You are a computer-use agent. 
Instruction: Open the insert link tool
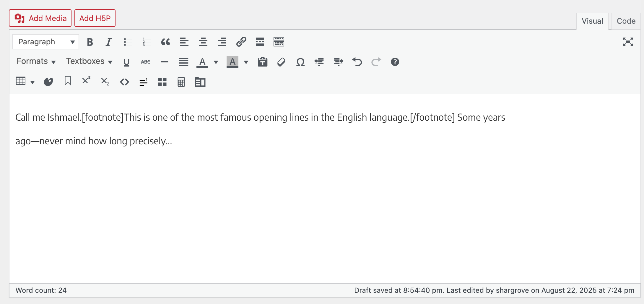(241, 42)
